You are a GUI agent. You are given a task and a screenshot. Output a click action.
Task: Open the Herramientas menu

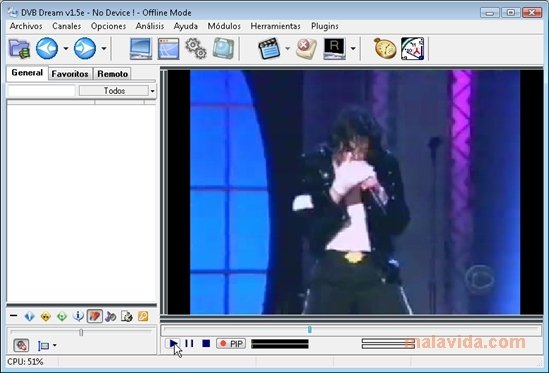pyautogui.click(x=275, y=26)
